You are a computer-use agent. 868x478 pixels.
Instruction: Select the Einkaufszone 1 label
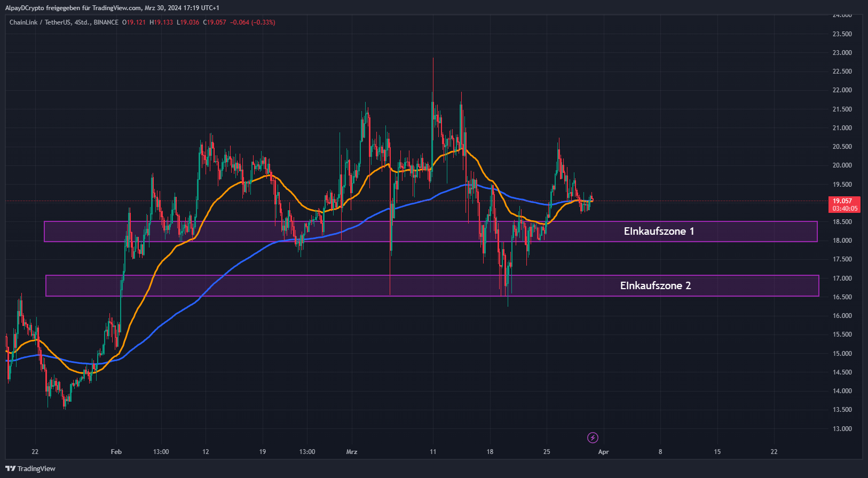click(659, 231)
